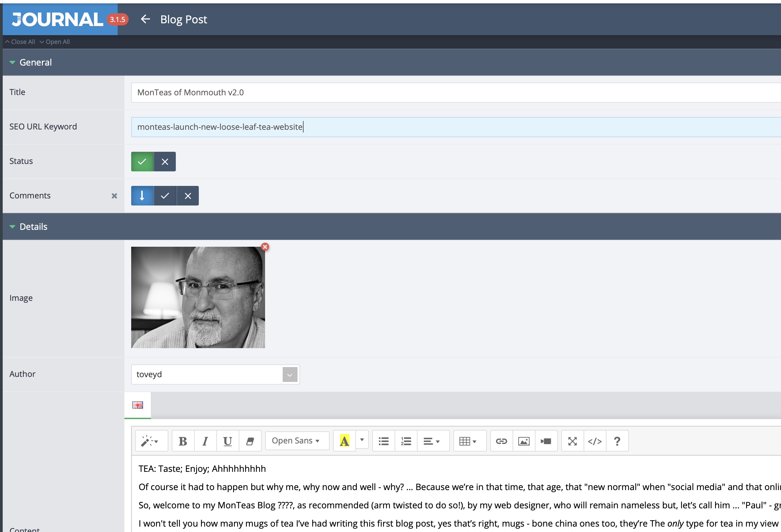Image resolution: width=781 pixels, height=532 pixels.
Task: Enter fullscreen editor mode
Action: 572,441
